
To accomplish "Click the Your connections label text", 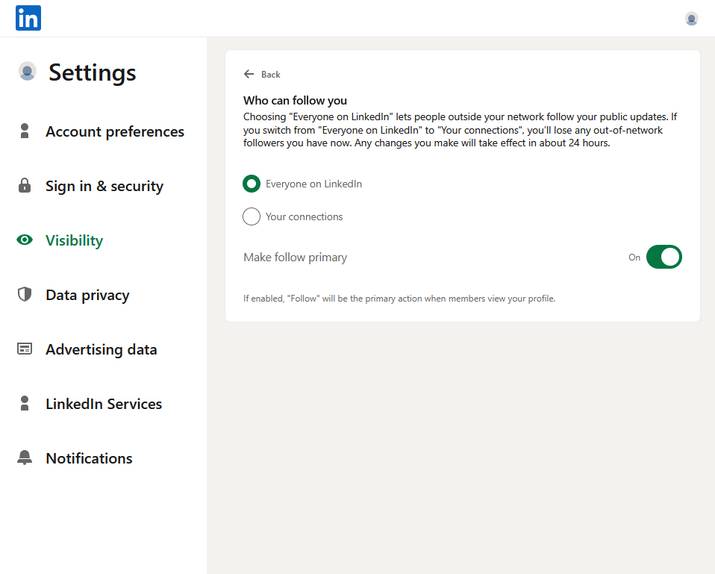I will tap(304, 217).
